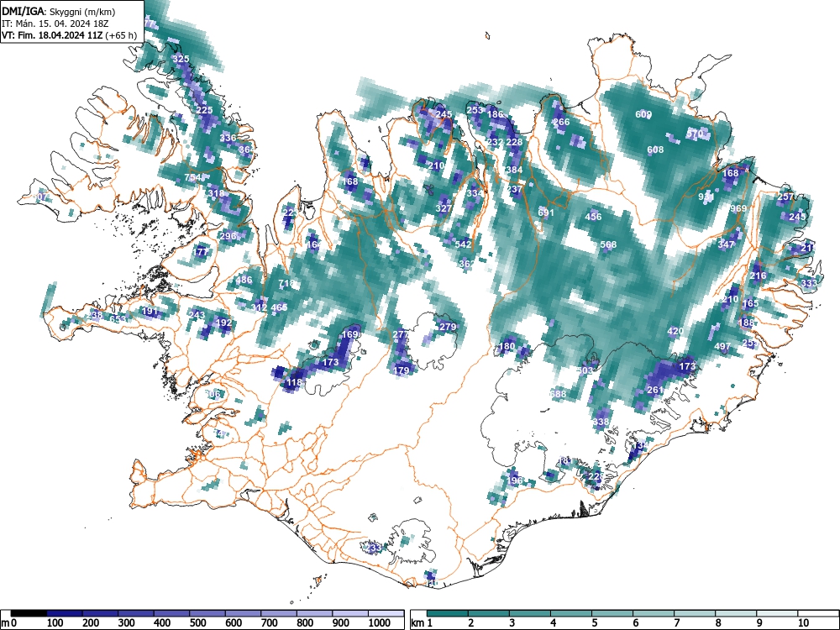Click the visibility value 608

coord(655,150)
